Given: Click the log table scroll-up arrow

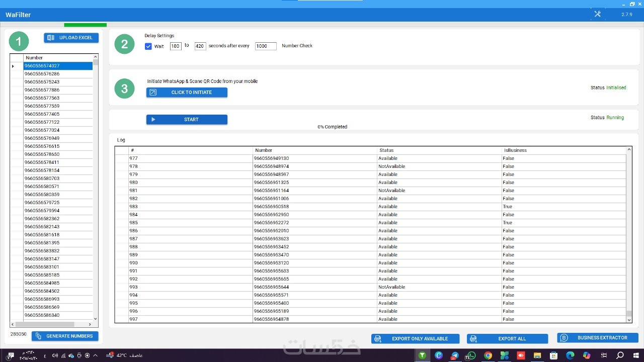Looking at the screenshot, I should pos(629,149).
